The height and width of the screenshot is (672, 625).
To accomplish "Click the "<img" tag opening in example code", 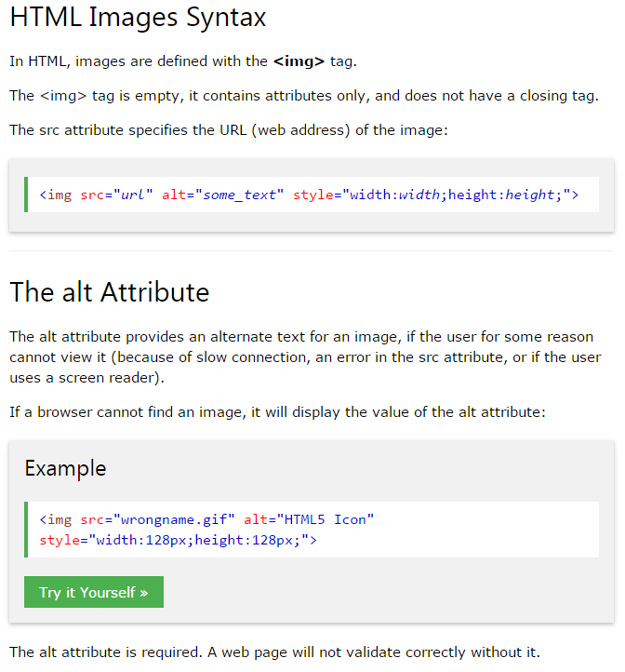I will 55,519.
